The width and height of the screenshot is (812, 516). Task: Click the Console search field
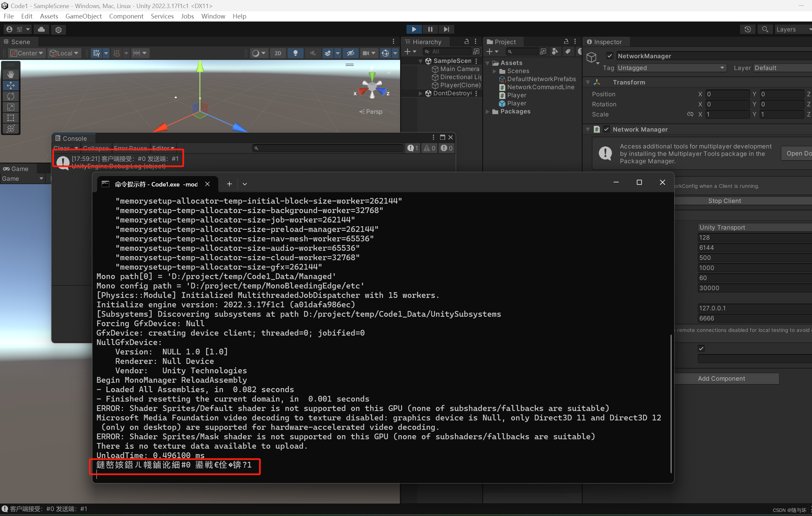329,148
